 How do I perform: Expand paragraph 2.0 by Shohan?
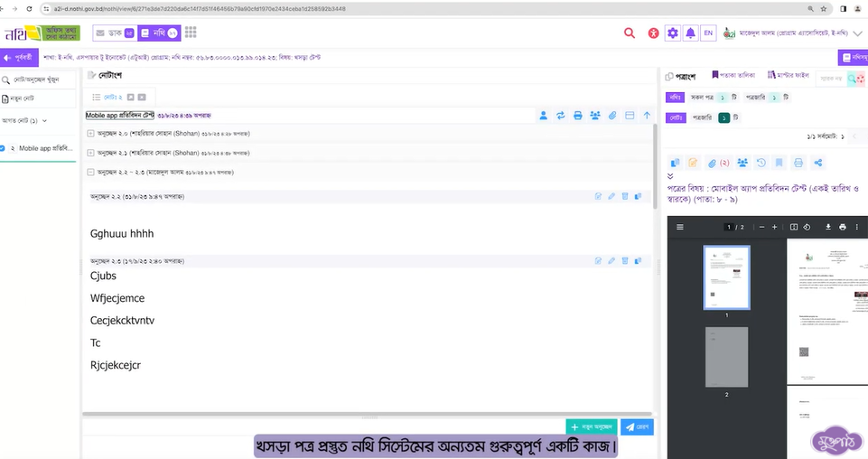coord(90,134)
